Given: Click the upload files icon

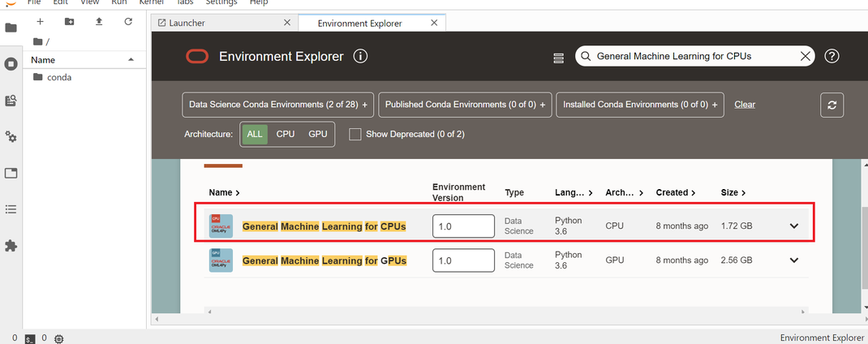Looking at the screenshot, I should (x=99, y=22).
